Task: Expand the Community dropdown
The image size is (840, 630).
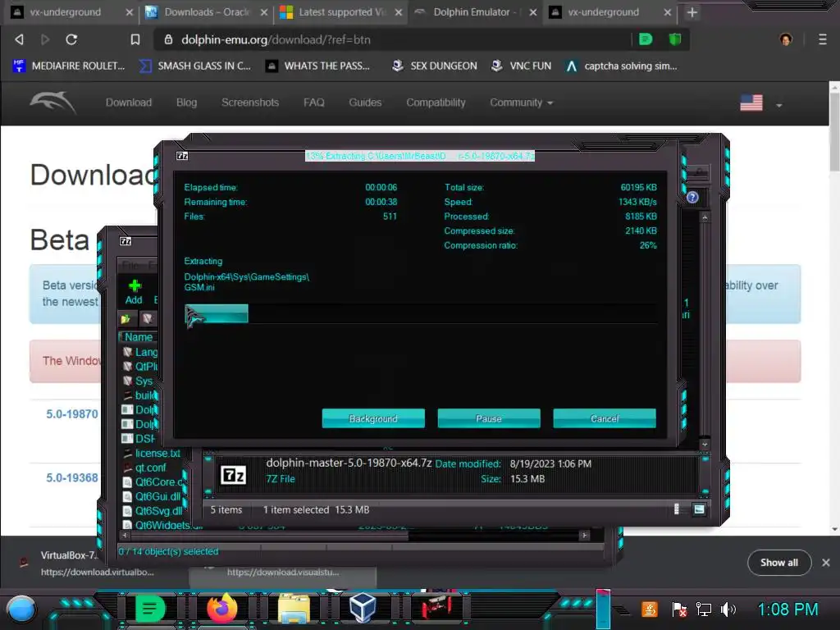Action: click(521, 103)
